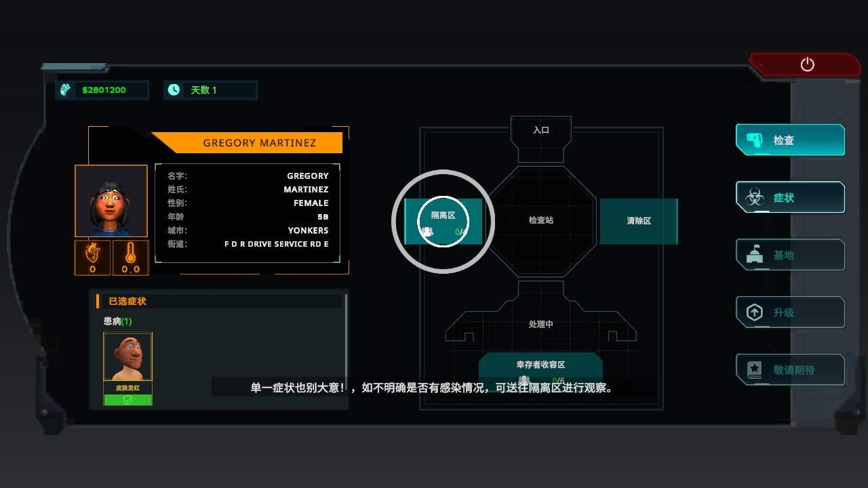Click Gregory Martinez's portrait photo
The width and height of the screenshot is (868, 488).
(111, 201)
